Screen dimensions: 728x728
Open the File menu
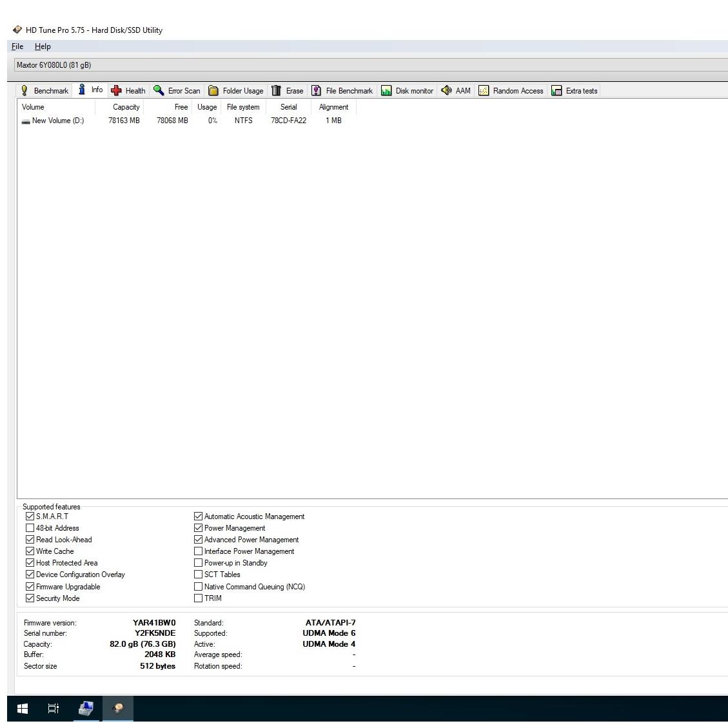[17, 46]
